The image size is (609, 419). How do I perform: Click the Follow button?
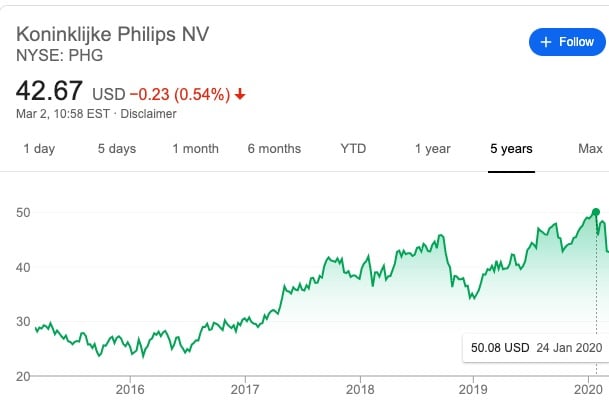(x=567, y=42)
